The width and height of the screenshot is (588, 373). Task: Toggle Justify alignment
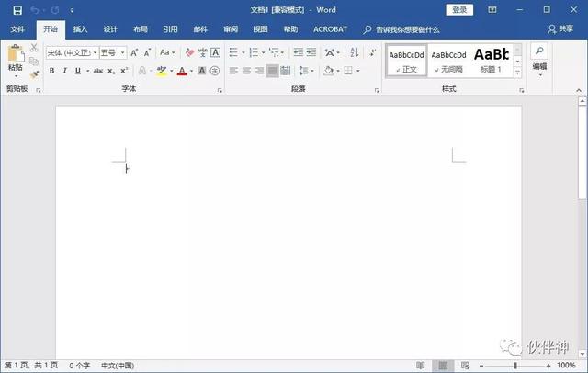272,71
